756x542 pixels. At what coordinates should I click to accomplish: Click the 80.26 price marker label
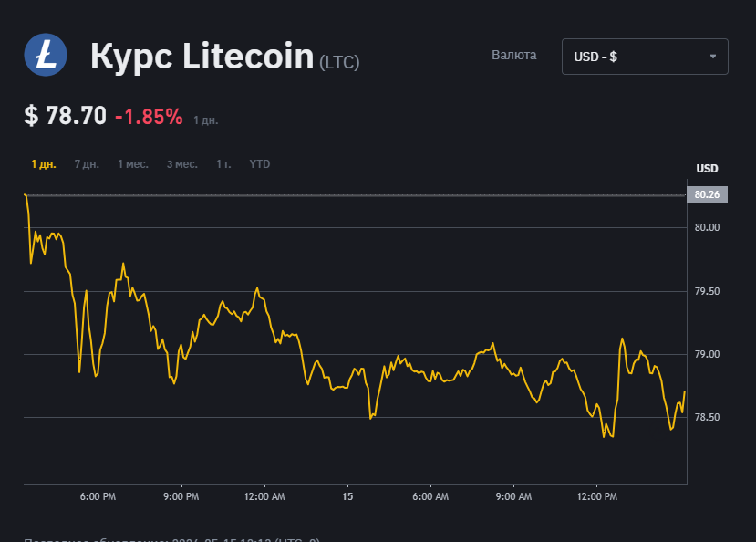[707, 194]
